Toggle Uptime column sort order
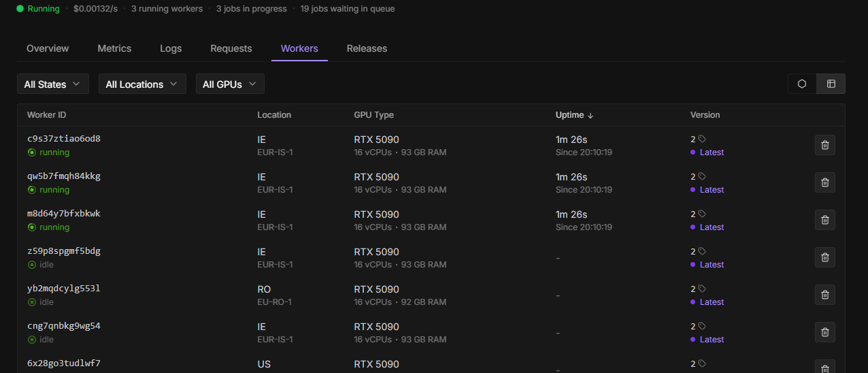Image resolution: width=868 pixels, height=373 pixels. (x=575, y=115)
